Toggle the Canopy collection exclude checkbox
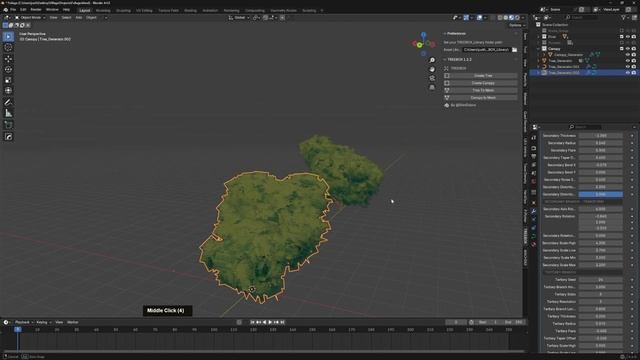 622,49
